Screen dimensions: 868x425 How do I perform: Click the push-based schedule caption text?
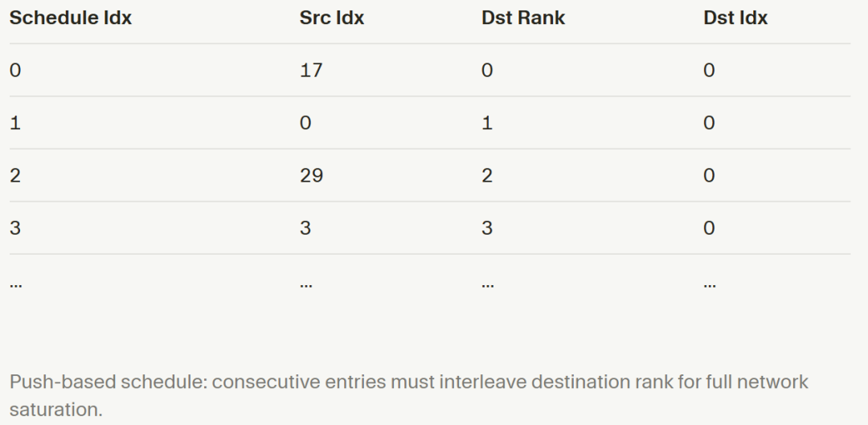(409, 395)
